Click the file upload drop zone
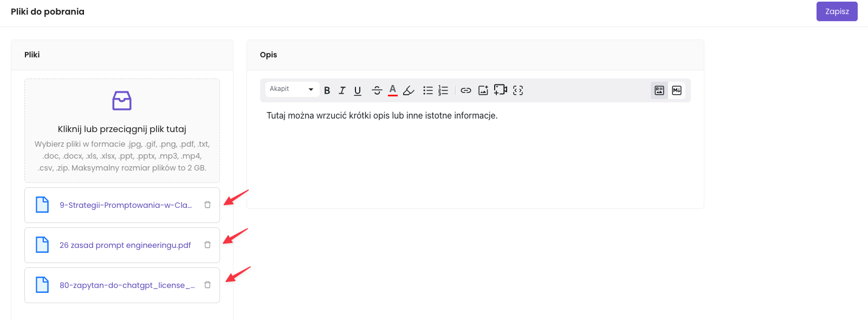Viewport: 868px width, 321px height. [122, 130]
